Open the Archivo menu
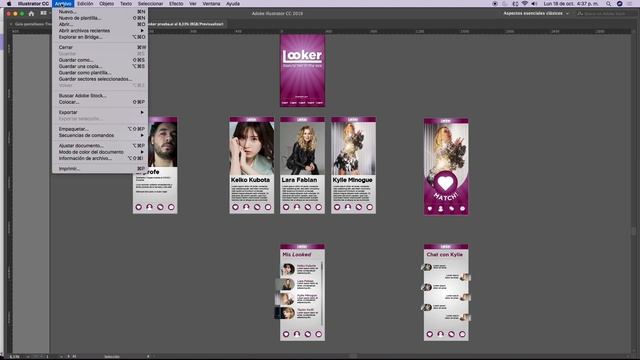Screen dimensions: 640x360 click(63, 4)
